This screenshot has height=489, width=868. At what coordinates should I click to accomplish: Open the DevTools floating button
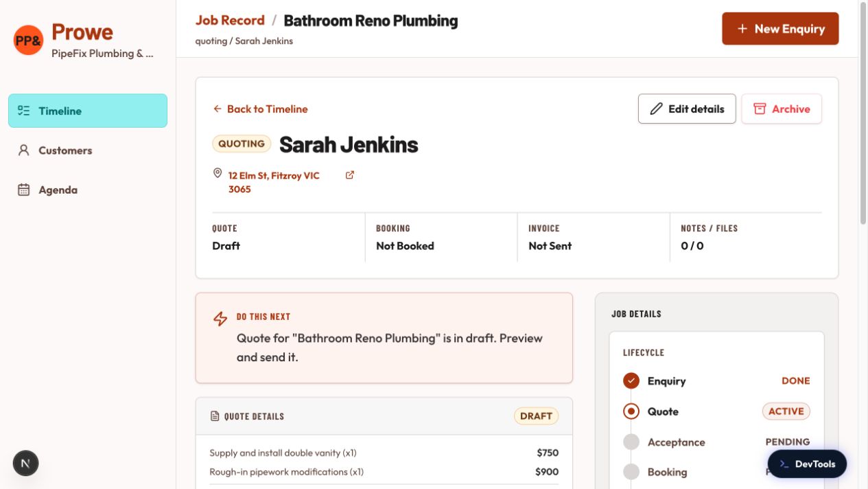coord(807,464)
